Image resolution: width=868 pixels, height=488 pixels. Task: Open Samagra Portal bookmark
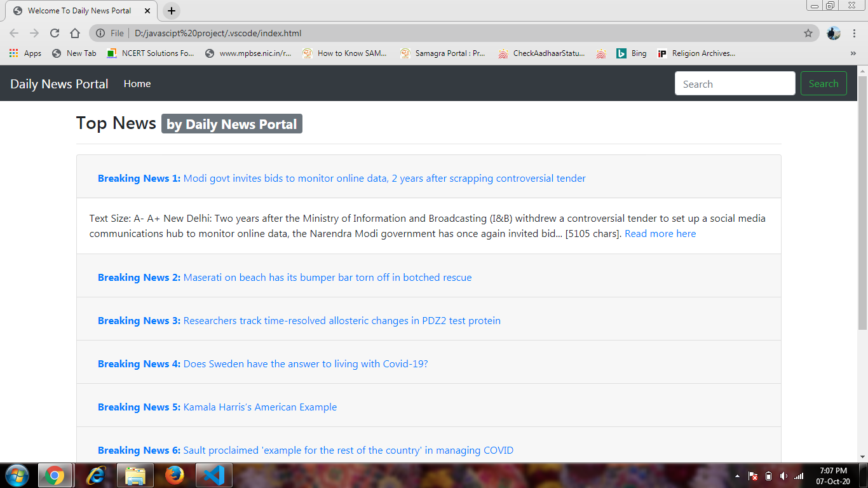pyautogui.click(x=443, y=53)
